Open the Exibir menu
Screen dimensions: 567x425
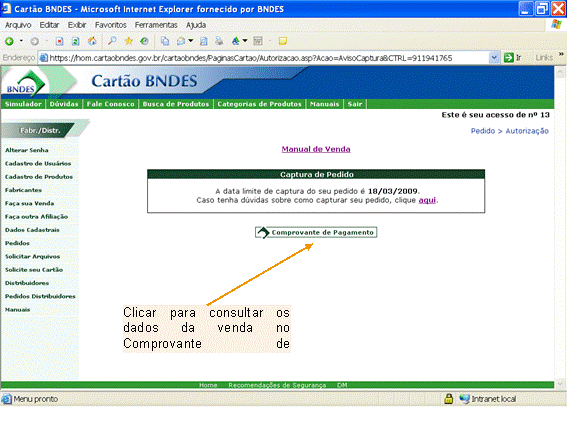click(x=77, y=25)
